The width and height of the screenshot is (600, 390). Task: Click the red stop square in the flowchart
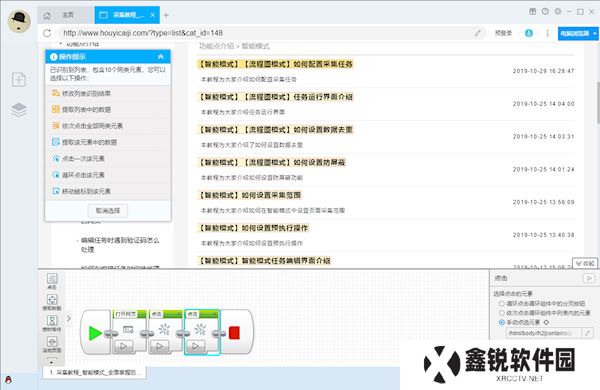pyautogui.click(x=234, y=333)
